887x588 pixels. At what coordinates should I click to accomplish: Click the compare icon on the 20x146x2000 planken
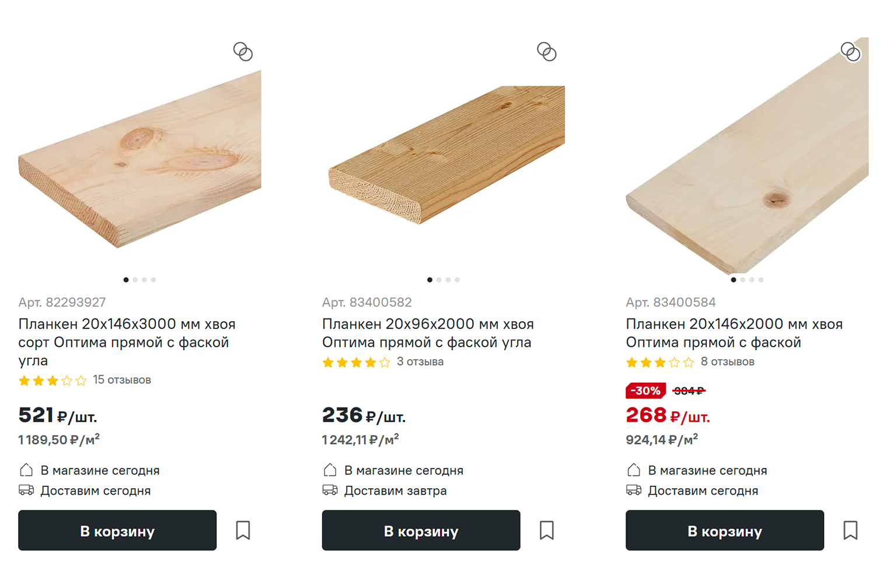click(850, 52)
